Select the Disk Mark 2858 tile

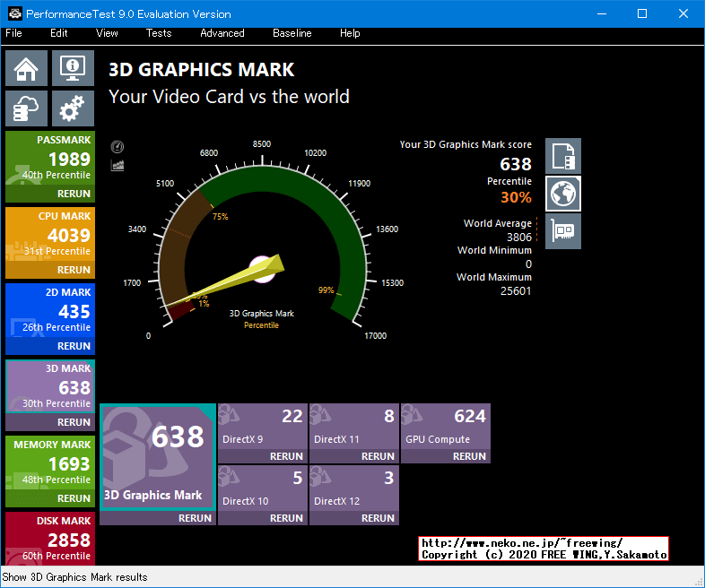coord(50,539)
